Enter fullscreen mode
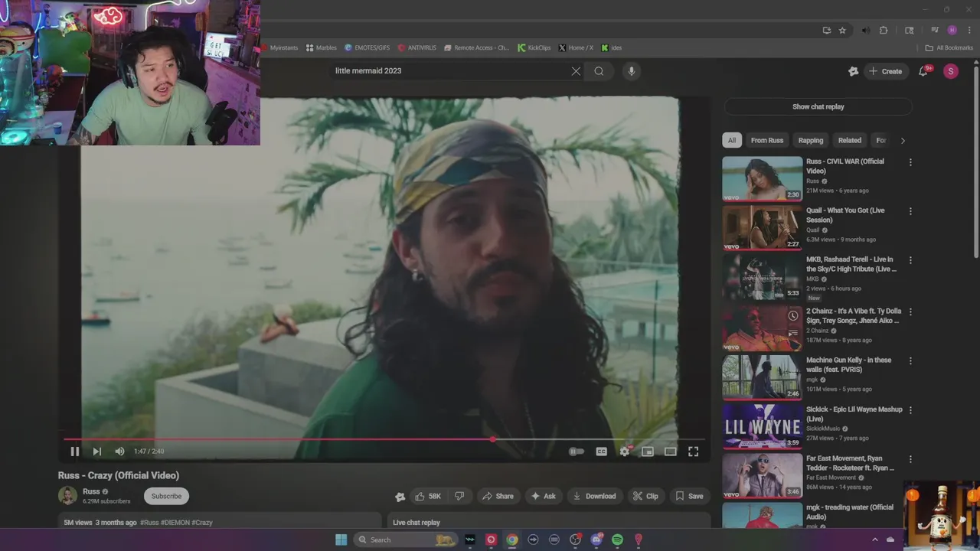The width and height of the screenshot is (980, 551). pyautogui.click(x=693, y=452)
